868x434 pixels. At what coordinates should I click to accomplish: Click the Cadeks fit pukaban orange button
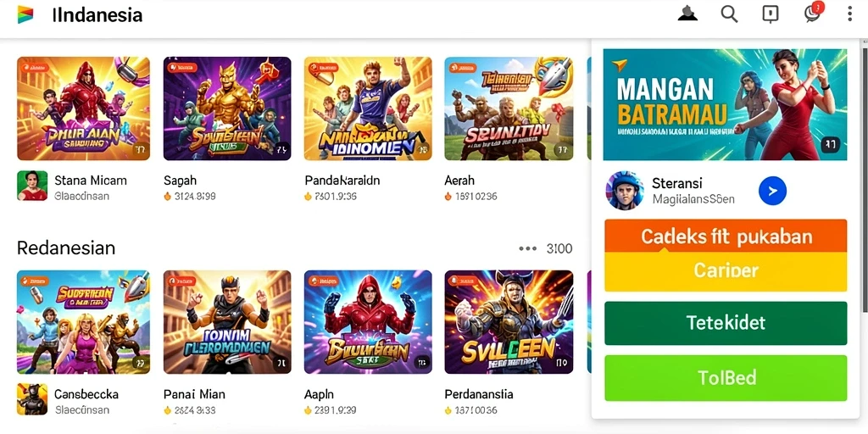tap(726, 236)
